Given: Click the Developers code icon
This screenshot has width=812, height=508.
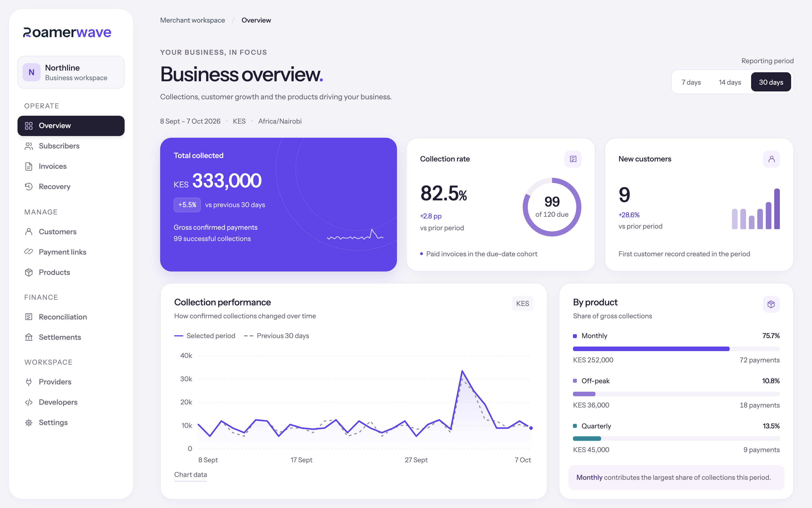Looking at the screenshot, I should 29,402.
